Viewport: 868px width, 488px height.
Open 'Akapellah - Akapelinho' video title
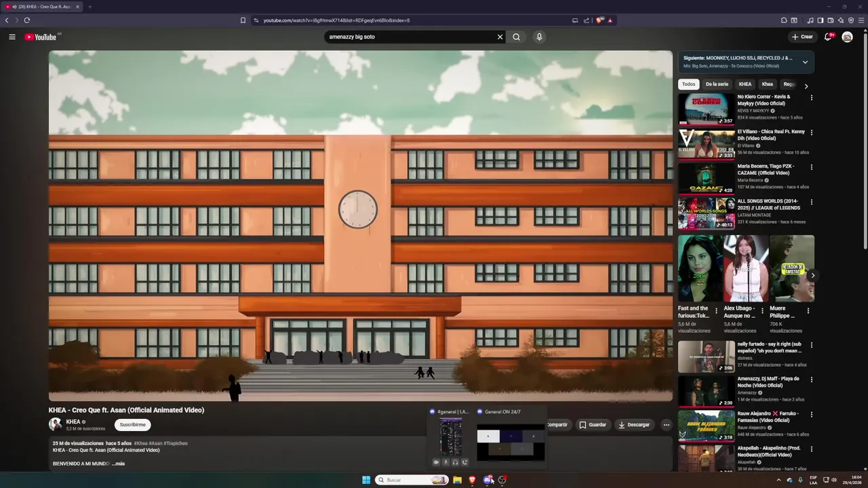(769, 451)
